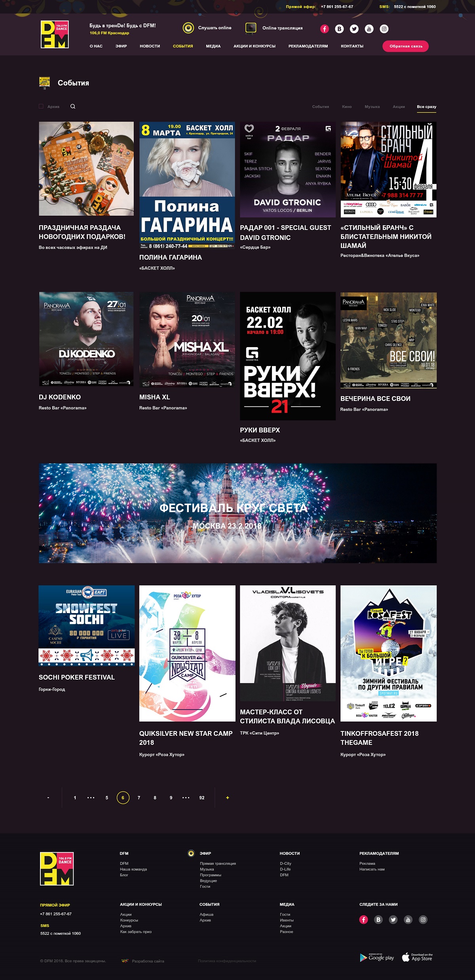Open the Фестиваль Круг Света banner
Image resolution: width=475 pixels, height=980 pixels.
pyautogui.click(x=237, y=513)
